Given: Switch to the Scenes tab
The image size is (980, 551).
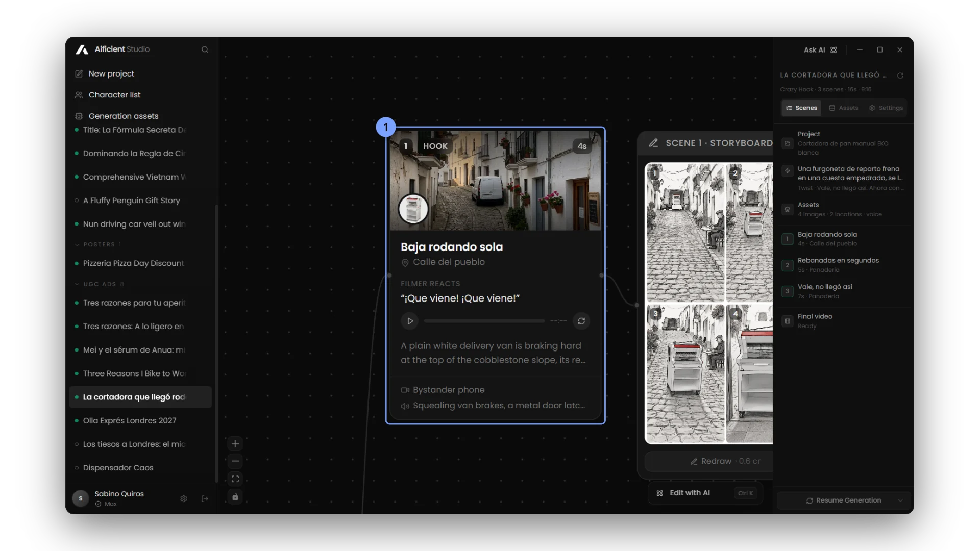Looking at the screenshot, I should 801,108.
